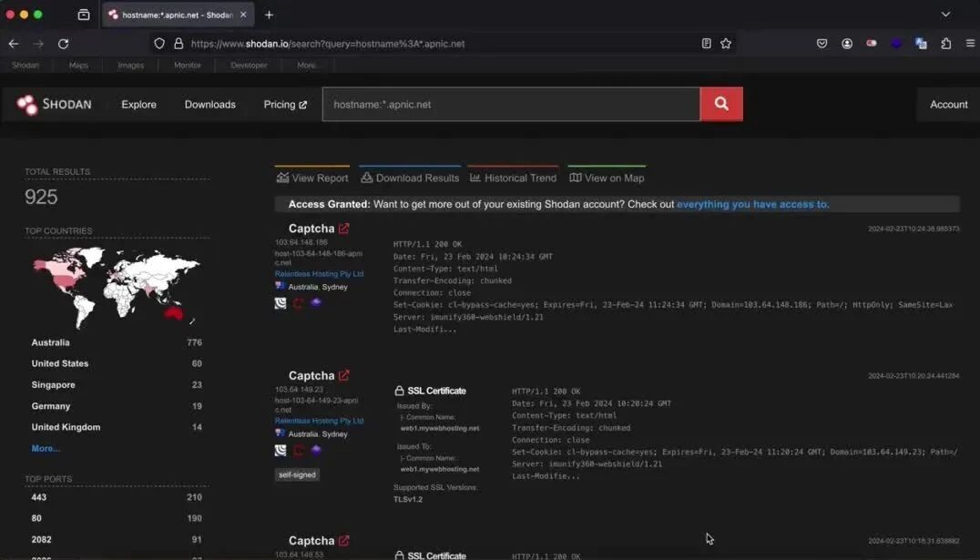
Task: Click the Save to Pocket icon
Action: coord(822,44)
